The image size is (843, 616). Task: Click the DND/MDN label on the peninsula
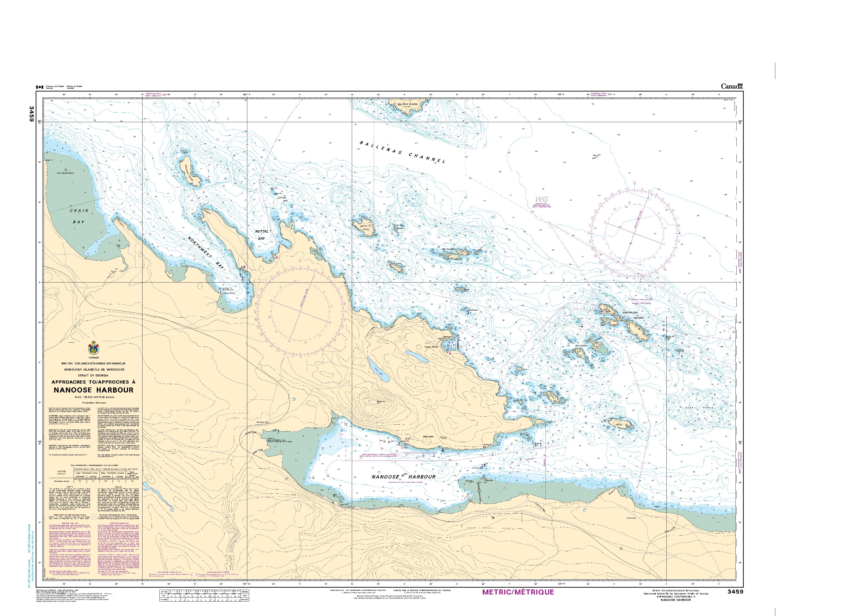[428, 437]
